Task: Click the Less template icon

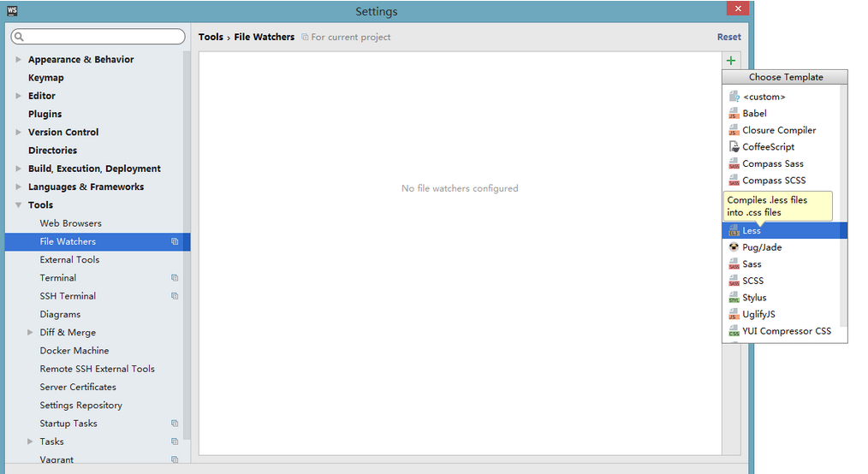Action: coord(734,231)
